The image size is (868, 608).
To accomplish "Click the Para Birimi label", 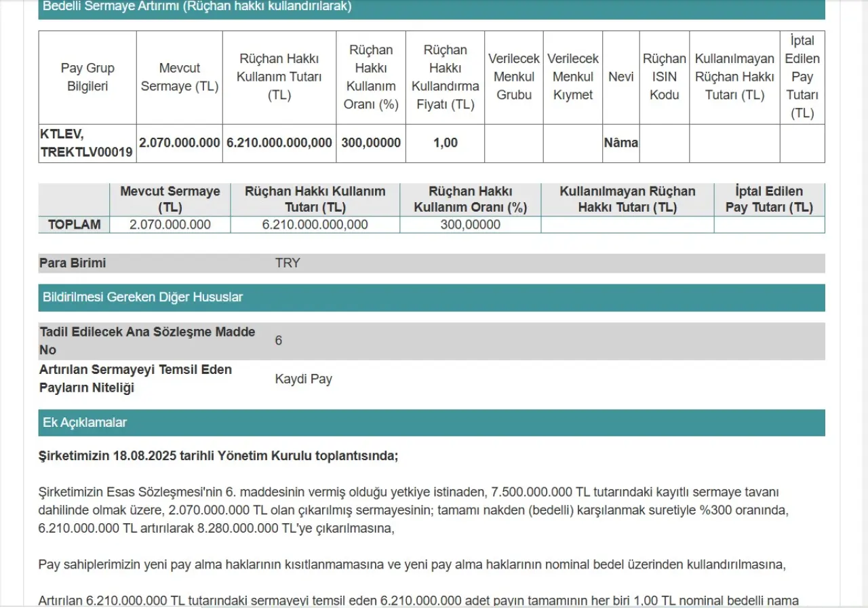I will coord(73,263).
